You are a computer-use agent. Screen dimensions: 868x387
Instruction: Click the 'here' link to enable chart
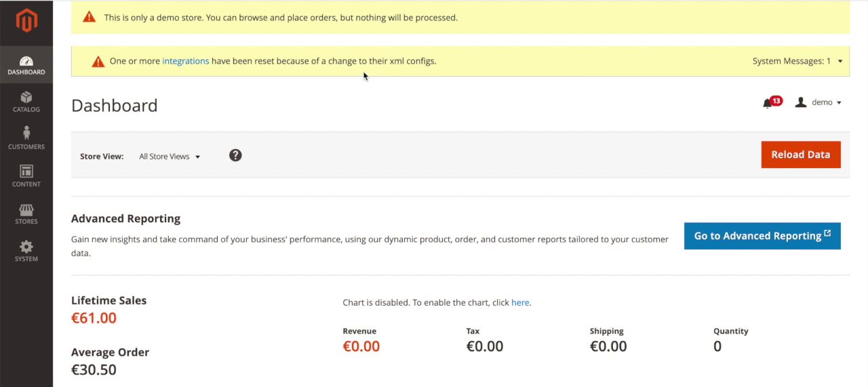(x=520, y=303)
